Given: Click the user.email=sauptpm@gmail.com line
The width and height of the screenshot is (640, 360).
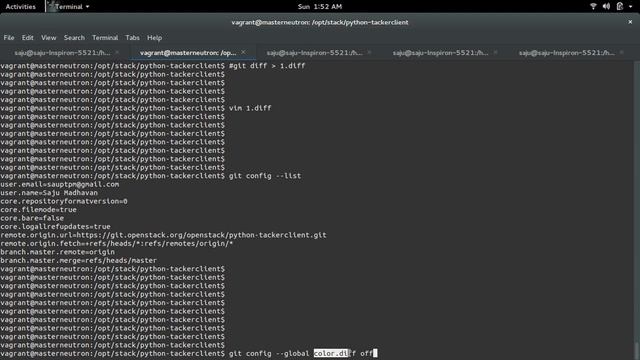Looking at the screenshot, I should (60, 184).
